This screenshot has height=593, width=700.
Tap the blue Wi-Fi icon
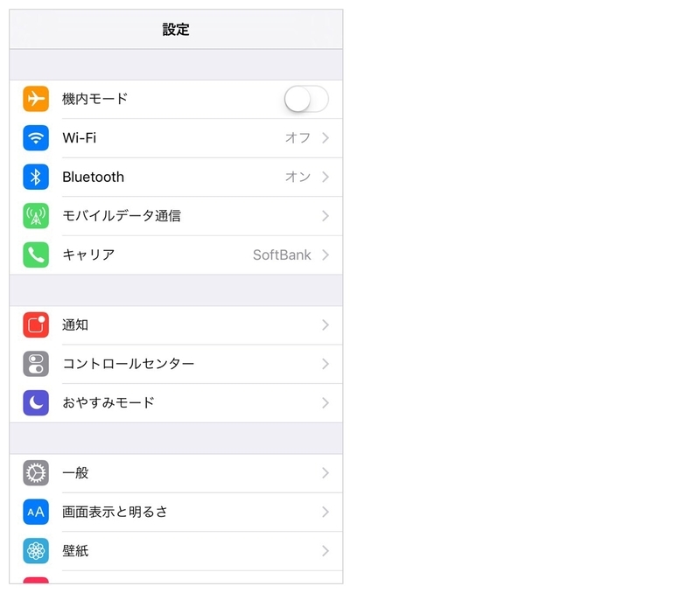click(36, 138)
